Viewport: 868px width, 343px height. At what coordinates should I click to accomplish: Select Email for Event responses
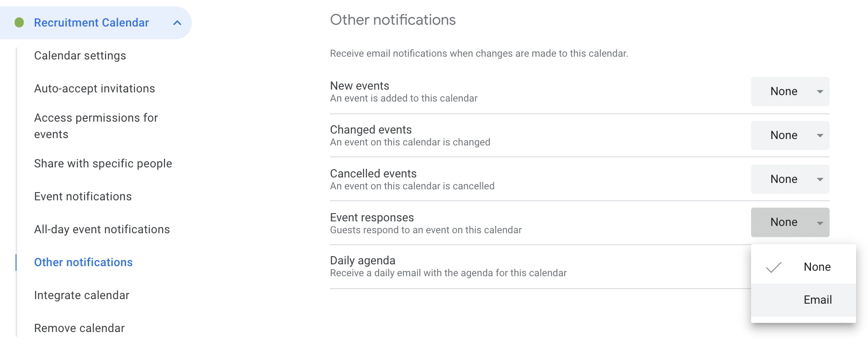pyautogui.click(x=817, y=300)
